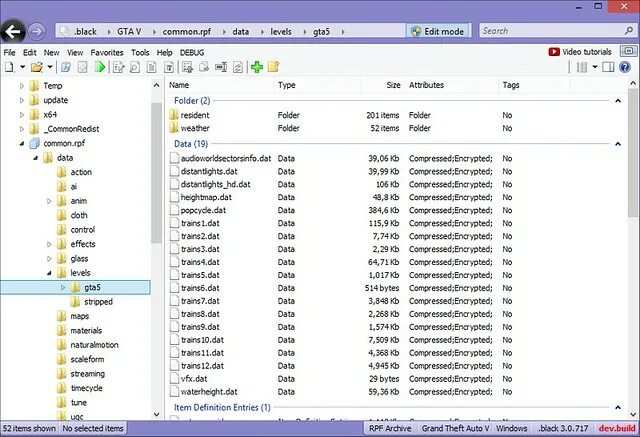Image resolution: width=640 pixels, height=437 pixels.
Task: Collapse the Folder (2) group
Action: [618, 100]
